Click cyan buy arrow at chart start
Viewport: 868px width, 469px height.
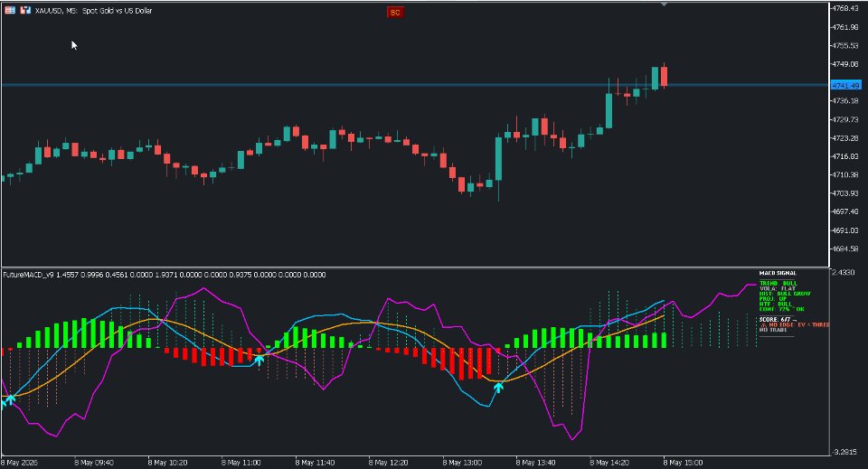click(10, 399)
